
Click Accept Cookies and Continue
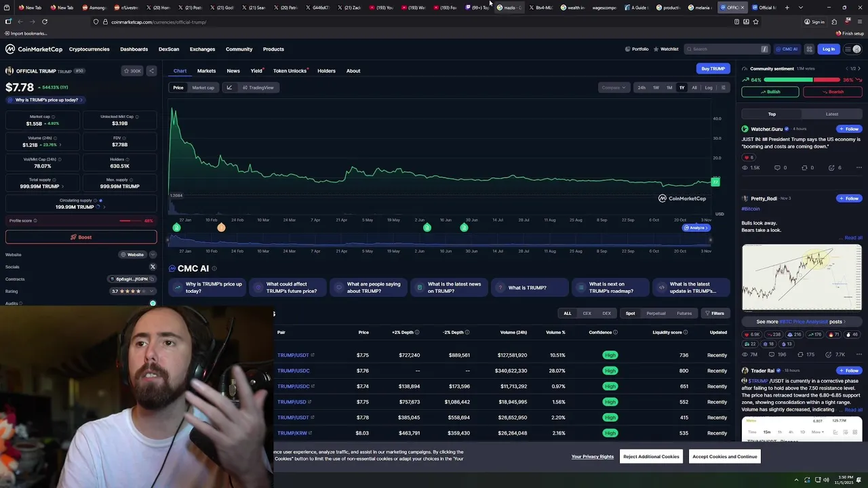pyautogui.click(x=724, y=456)
